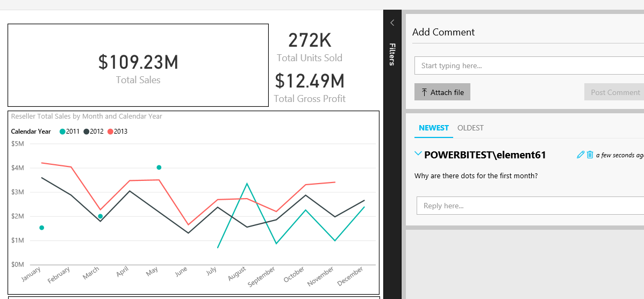Click the upload arrow on Attach file
This screenshot has height=299, width=644.
pos(424,92)
